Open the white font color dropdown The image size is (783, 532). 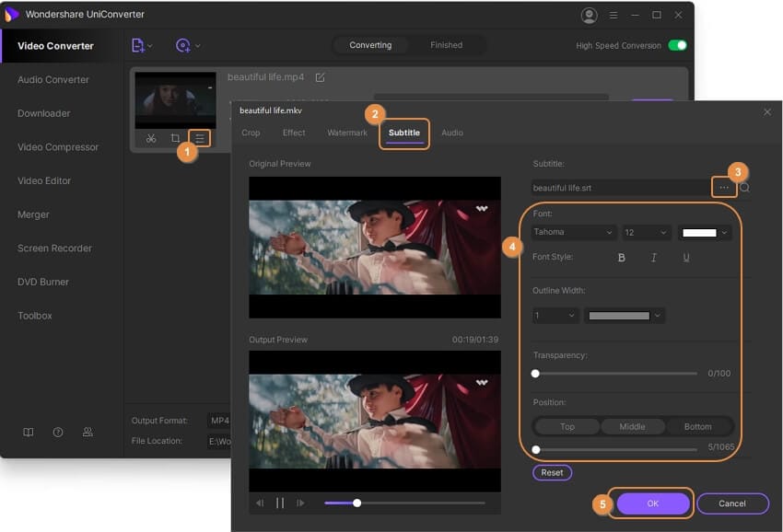click(x=705, y=233)
